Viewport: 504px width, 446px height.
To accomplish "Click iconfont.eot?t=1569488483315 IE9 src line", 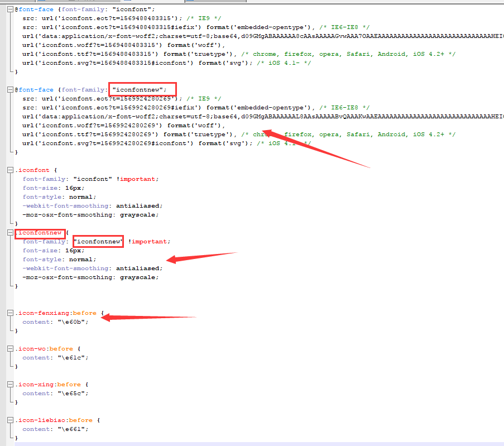I will pyautogui.click(x=122, y=18).
